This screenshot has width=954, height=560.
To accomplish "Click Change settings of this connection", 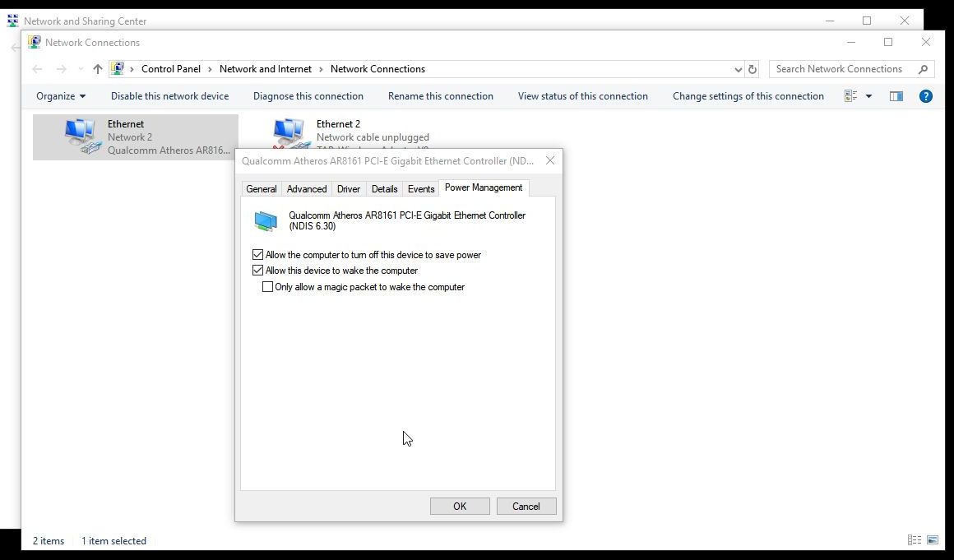I will tap(748, 96).
